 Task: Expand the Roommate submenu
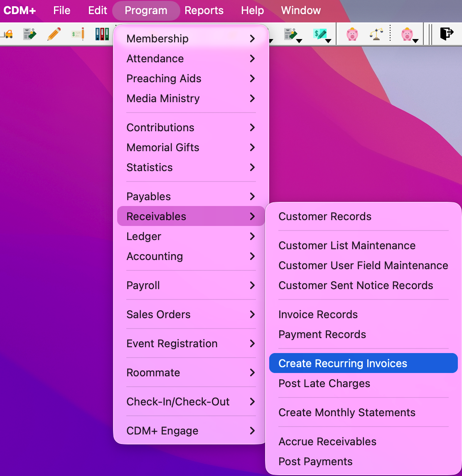tap(191, 373)
